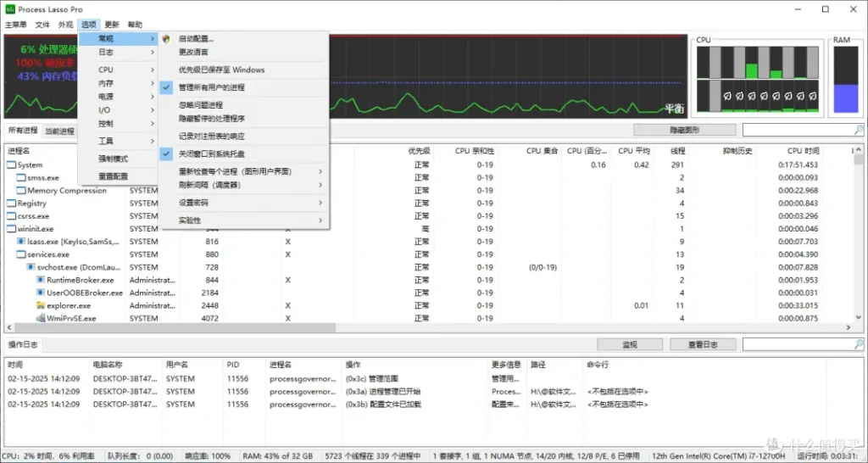Expand the 刷新间隔 (调度器) submenu
The height and width of the screenshot is (463, 868).
click(244, 185)
